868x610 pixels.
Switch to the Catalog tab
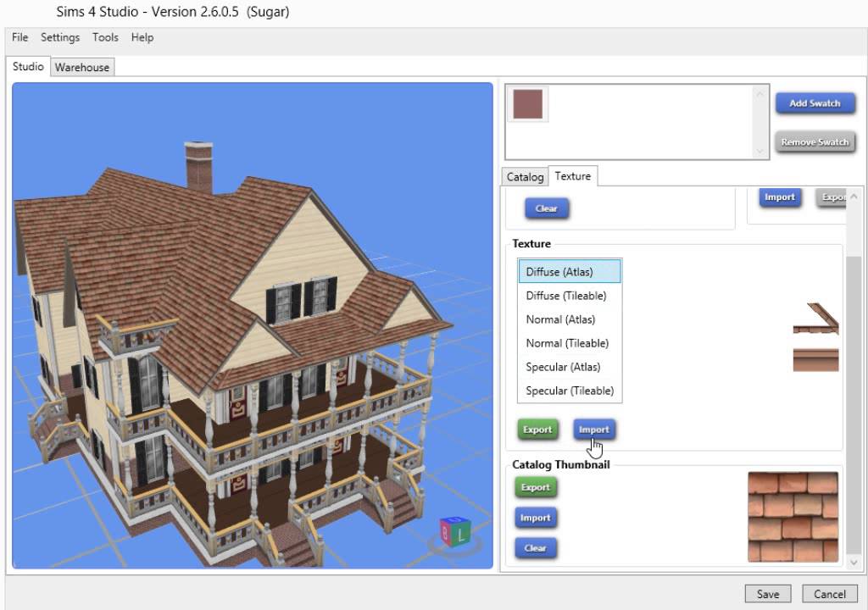525,177
